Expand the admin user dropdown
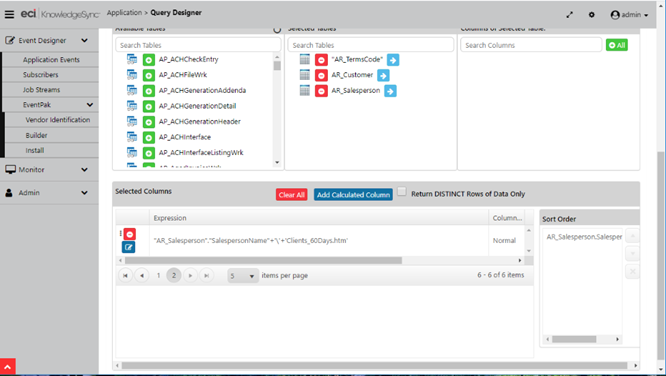Viewport: 666px width, 376px height. click(629, 15)
